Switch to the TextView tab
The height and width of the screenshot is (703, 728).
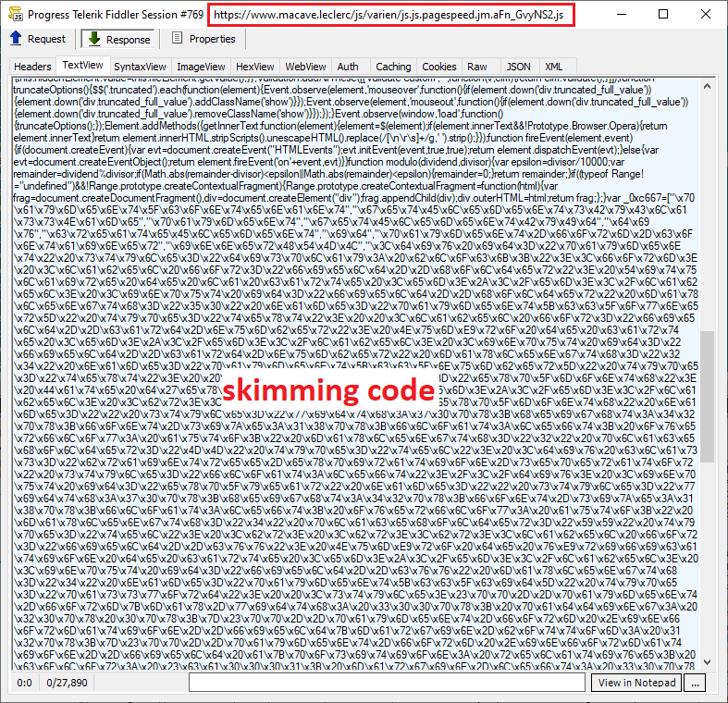pos(82,65)
